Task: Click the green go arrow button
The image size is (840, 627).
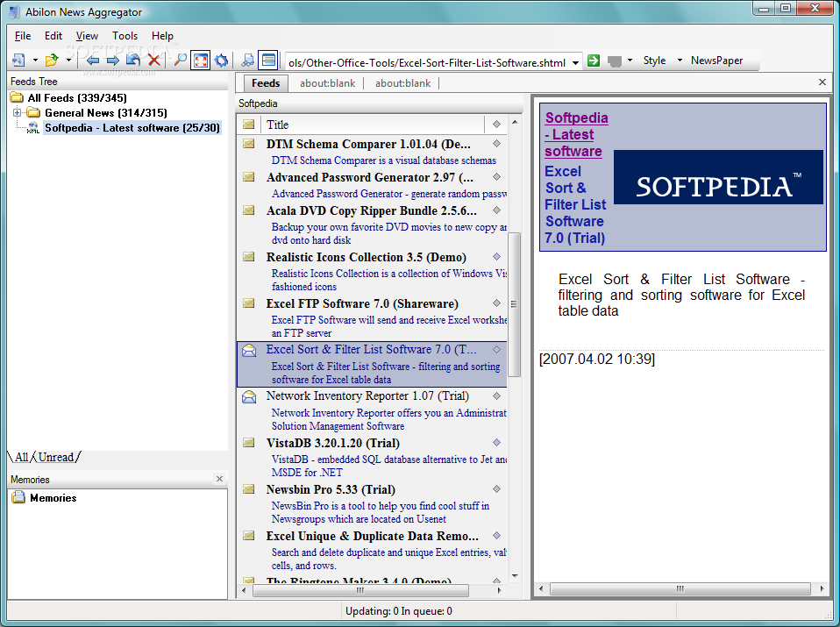Action: 594,61
